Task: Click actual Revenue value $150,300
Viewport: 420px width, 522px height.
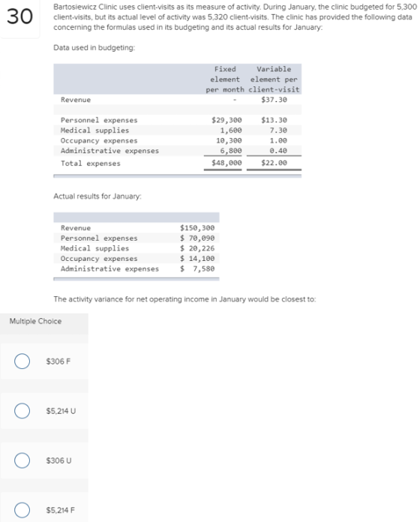Action: pos(197,228)
